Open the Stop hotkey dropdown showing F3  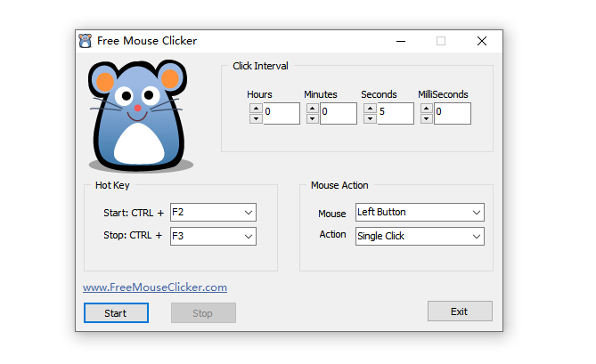pos(213,236)
